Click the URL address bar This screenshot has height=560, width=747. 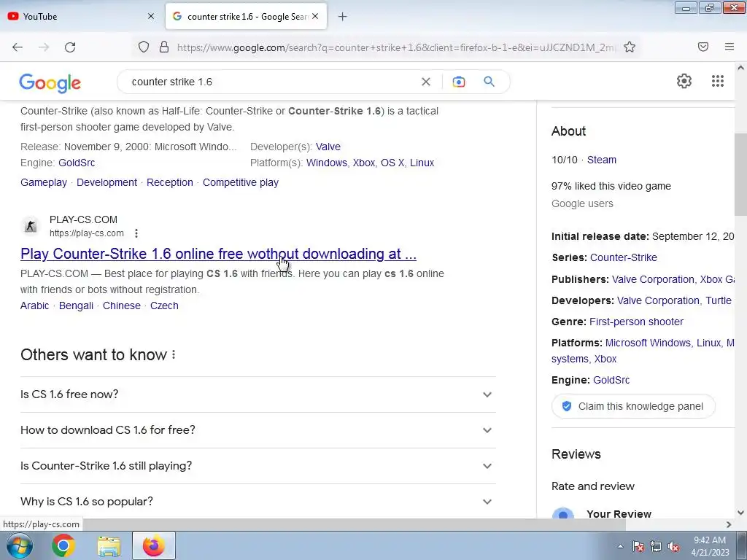pyautogui.click(x=395, y=47)
